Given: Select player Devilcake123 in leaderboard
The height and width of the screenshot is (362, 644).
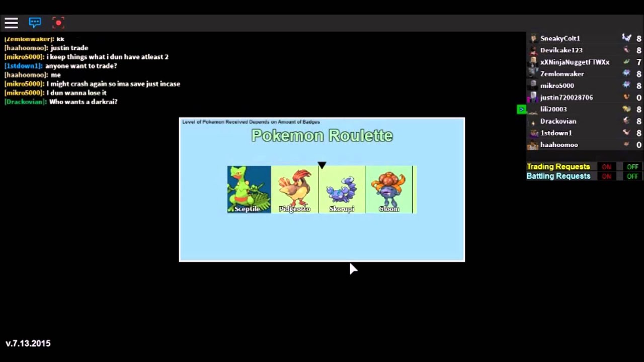Looking at the screenshot, I should 561,50.
